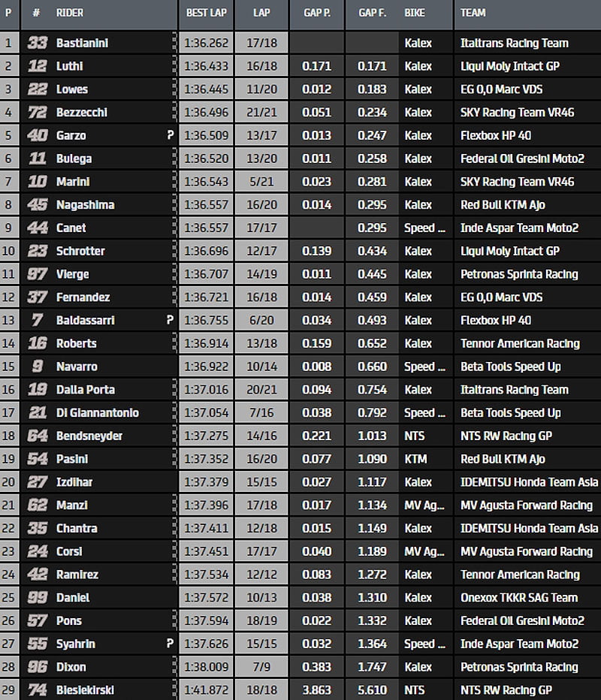The image size is (601, 700).
Task: Click rider number 74 badge for Biesiekirski
Action: (38, 690)
